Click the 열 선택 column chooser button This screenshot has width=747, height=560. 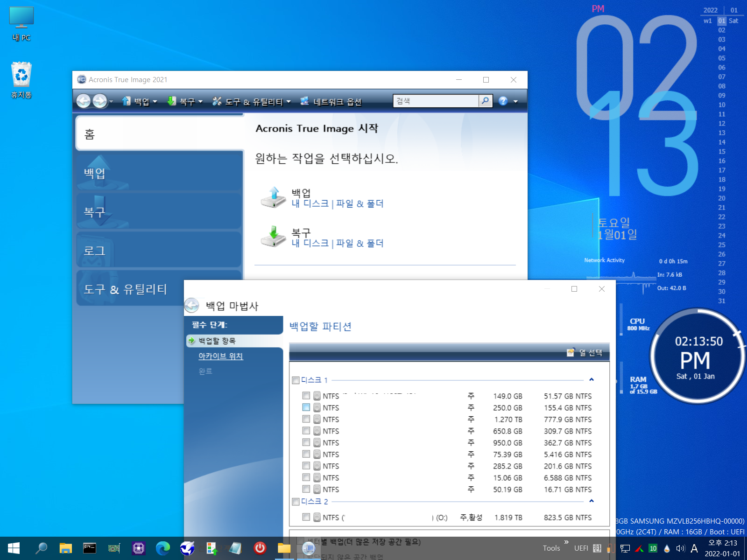[585, 353]
